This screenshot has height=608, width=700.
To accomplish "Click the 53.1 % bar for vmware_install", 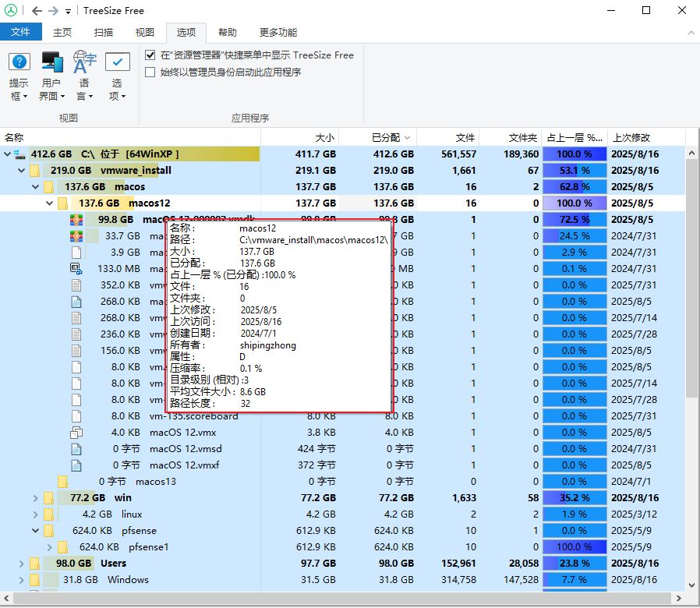I will 574,171.
